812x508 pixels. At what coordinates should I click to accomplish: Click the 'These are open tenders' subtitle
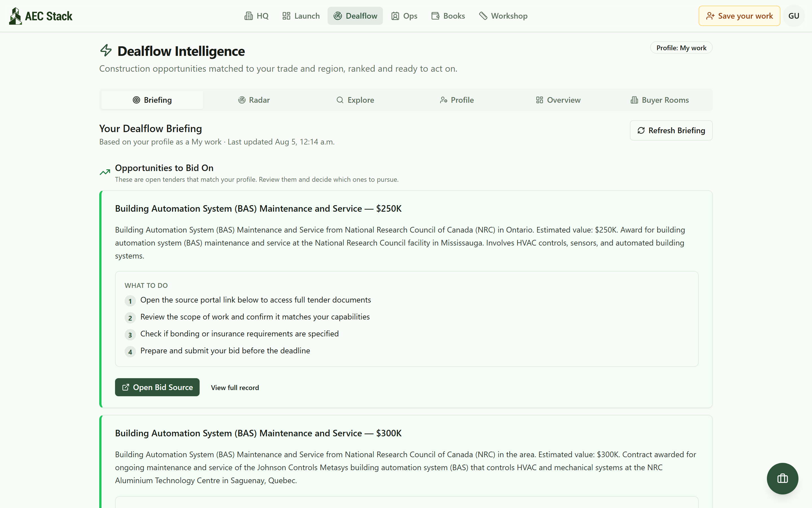coord(257,179)
